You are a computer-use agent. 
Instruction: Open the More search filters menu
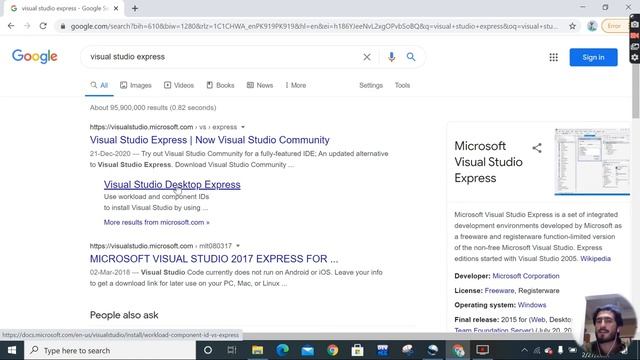point(296,85)
